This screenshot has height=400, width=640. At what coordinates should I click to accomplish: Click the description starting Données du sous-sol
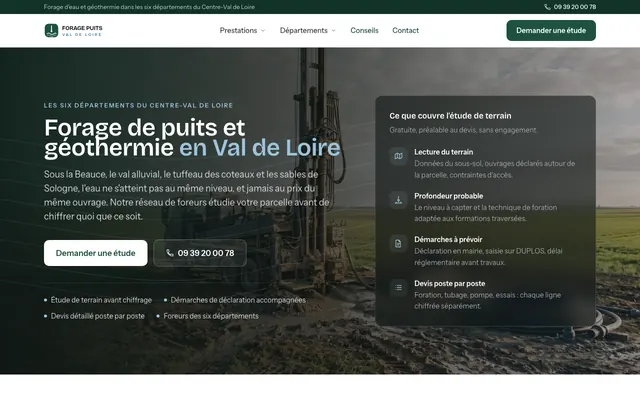click(x=495, y=169)
